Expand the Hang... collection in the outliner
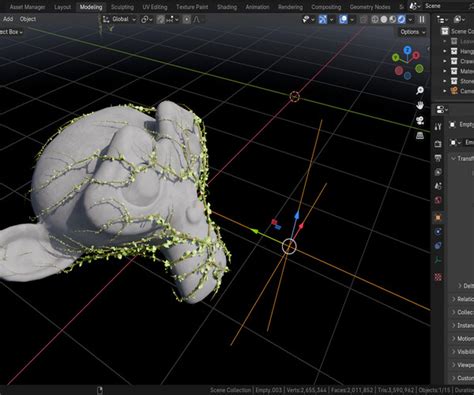 (445, 51)
